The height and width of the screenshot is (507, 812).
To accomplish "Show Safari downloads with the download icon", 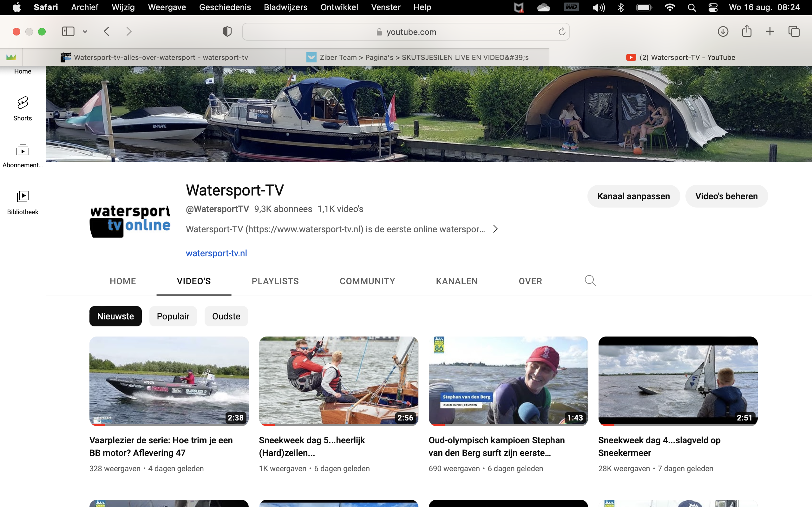I will click(723, 31).
